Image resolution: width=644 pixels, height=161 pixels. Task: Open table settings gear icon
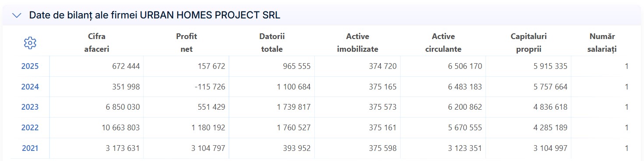coord(30,43)
